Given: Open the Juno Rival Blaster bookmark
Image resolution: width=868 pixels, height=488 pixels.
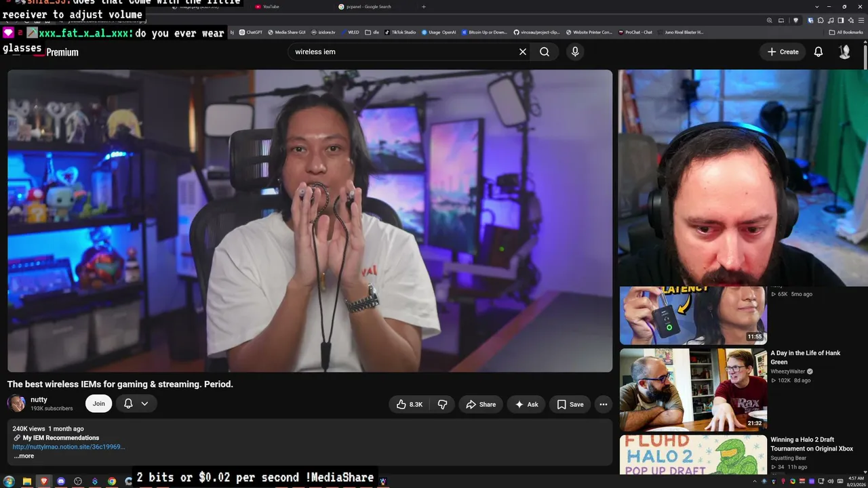Looking at the screenshot, I should tap(680, 32).
